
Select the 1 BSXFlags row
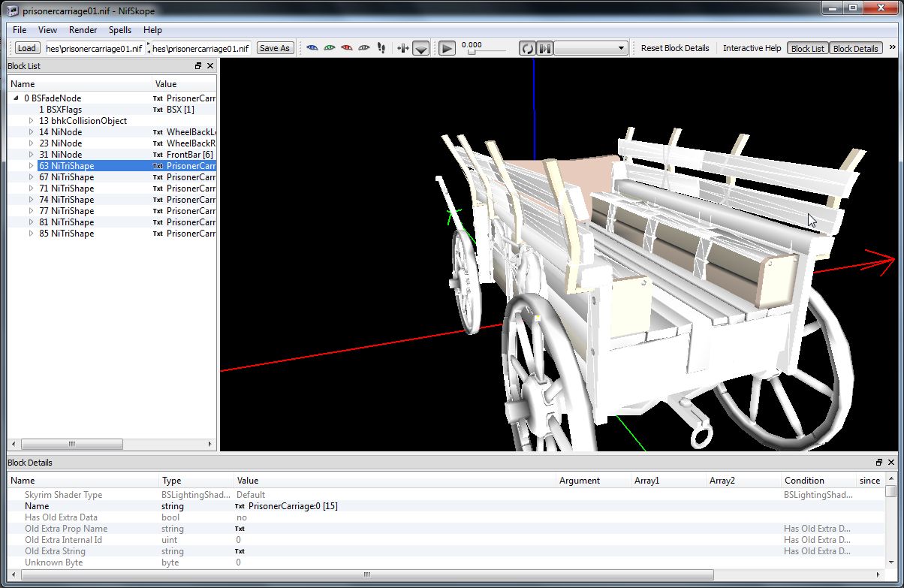click(x=112, y=110)
